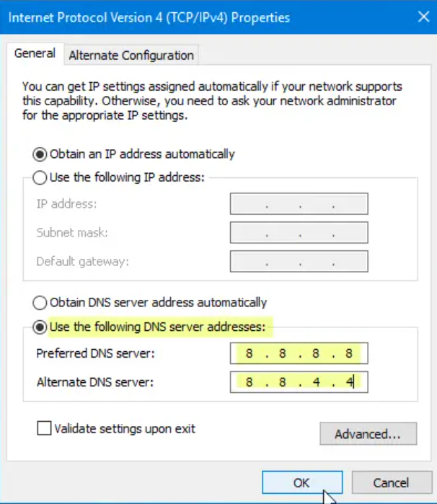The image size is (437, 504).
Task: Cancel the IPv4 properties dialog
Action: click(x=391, y=482)
